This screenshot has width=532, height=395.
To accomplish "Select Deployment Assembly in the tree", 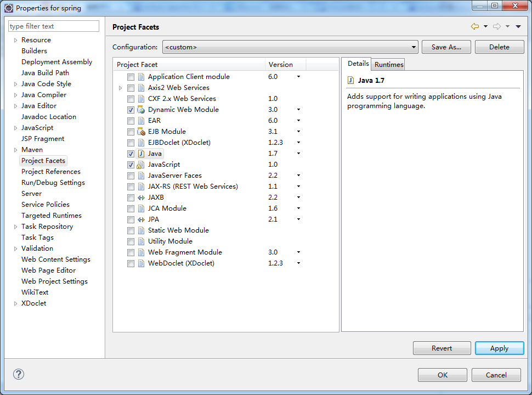I will point(56,62).
